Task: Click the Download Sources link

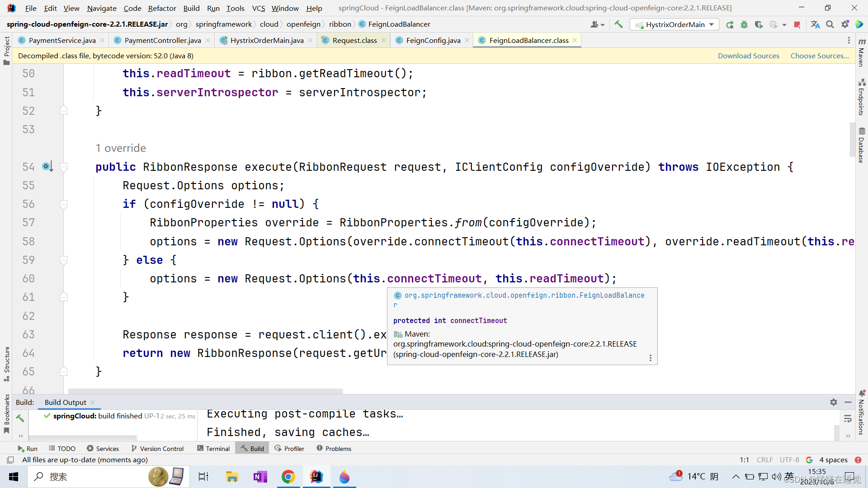Action: tap(748, 56)
